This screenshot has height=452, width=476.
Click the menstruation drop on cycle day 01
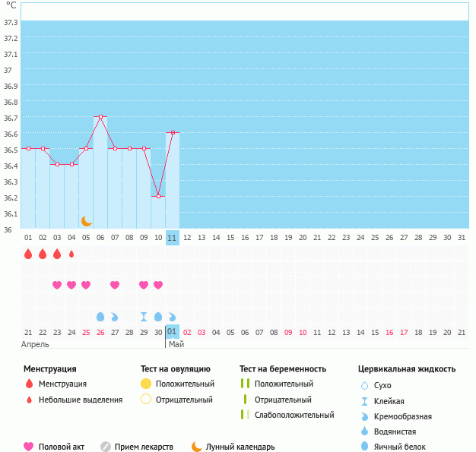[28, 254]
